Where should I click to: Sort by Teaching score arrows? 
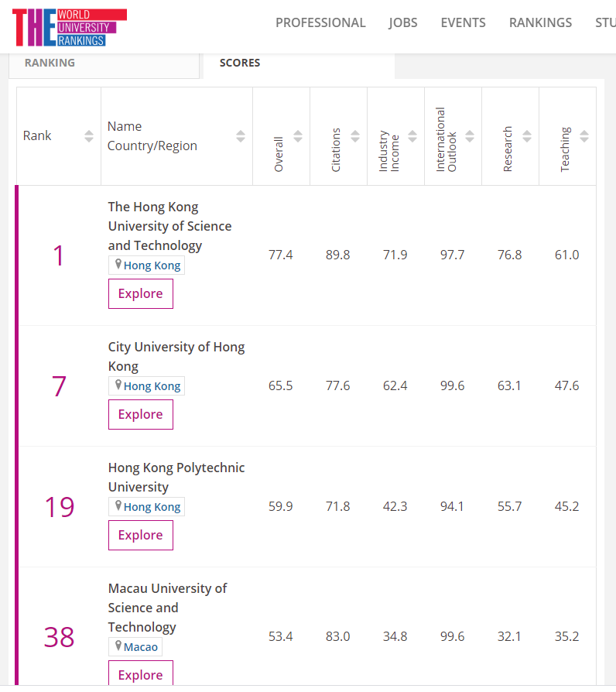[x=584, y=136]
